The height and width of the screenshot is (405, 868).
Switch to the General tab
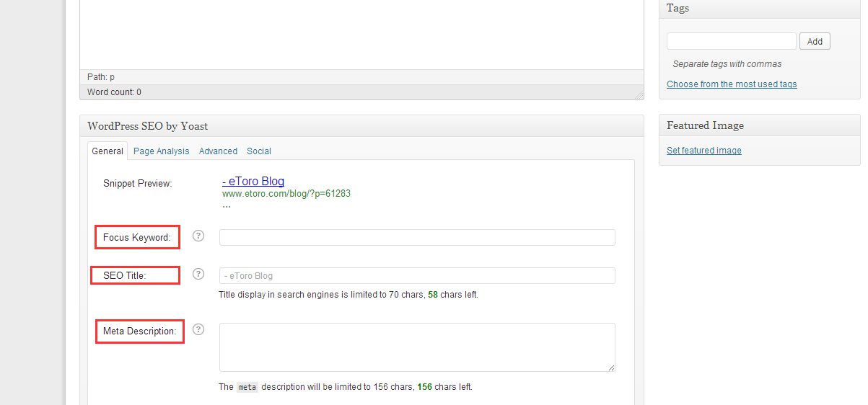(x=108, y=151)
